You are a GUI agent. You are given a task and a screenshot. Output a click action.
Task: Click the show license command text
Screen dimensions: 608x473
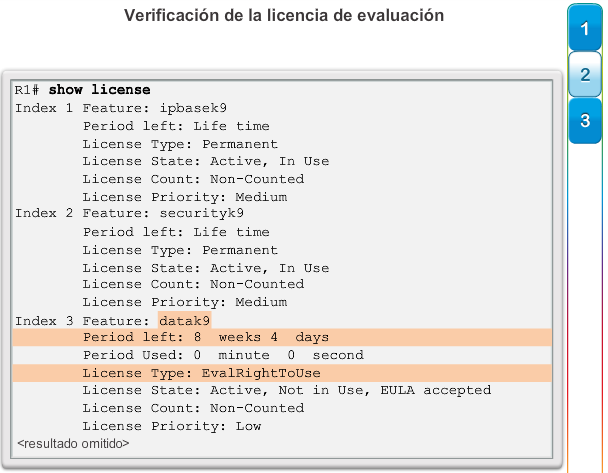pos(99,90)
